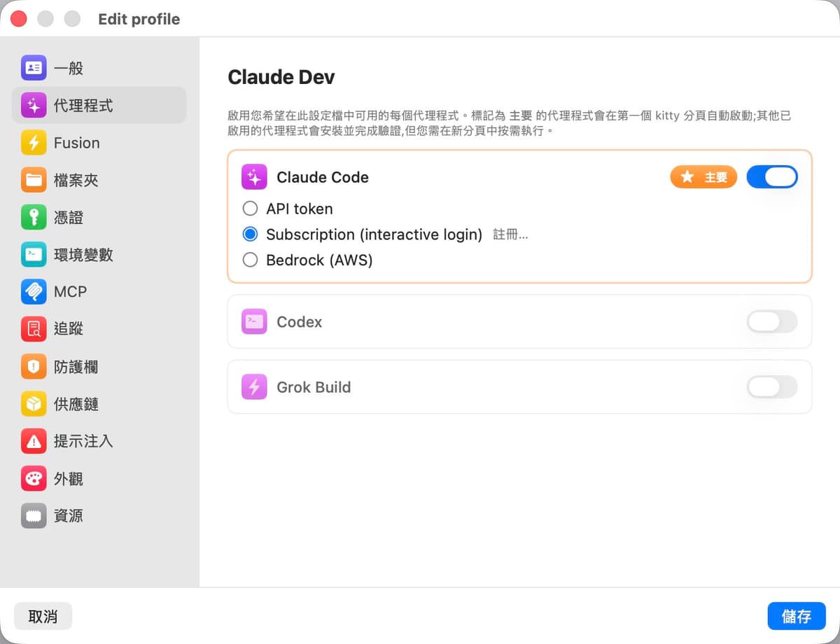Click the Claude Dev profile heading
The height and width of the screenshot is (644, 840).
281,77
